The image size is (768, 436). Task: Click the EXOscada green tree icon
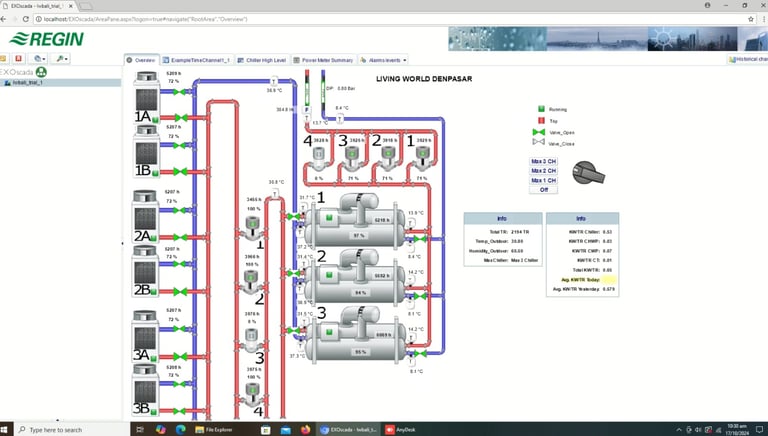click(x=41, y=72)
